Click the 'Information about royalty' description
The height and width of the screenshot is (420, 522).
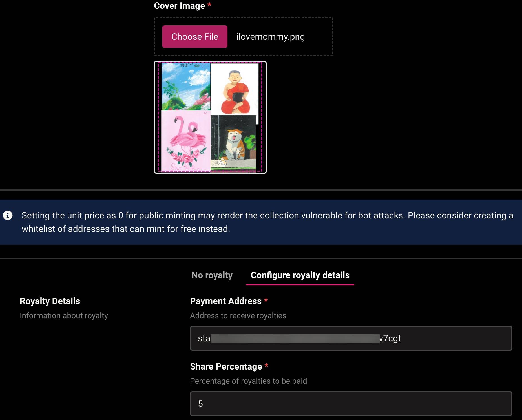click(64, 315)
